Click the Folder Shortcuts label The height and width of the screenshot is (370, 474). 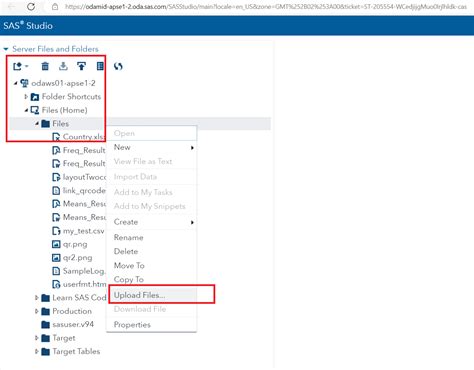(71, 97)
